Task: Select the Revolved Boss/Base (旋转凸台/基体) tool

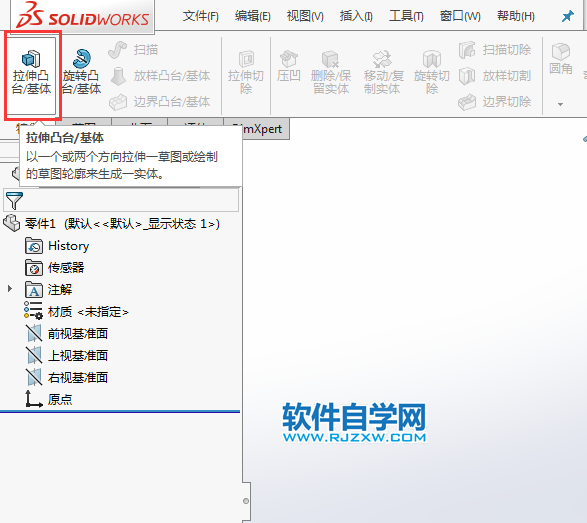Action: pyautogui.click(x=81, y=73)
